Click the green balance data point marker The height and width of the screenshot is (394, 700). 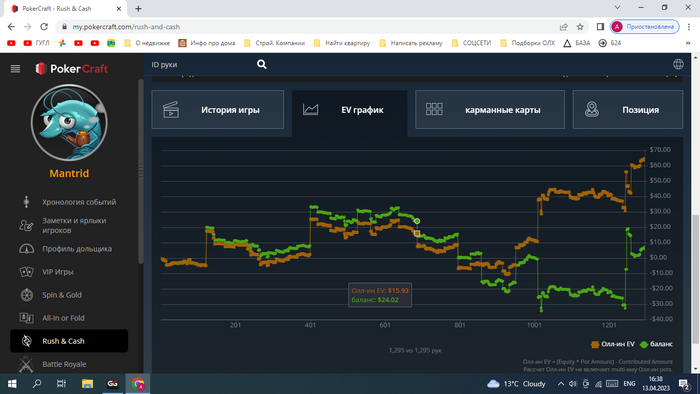pyautogui.click(x=417, y=221)
